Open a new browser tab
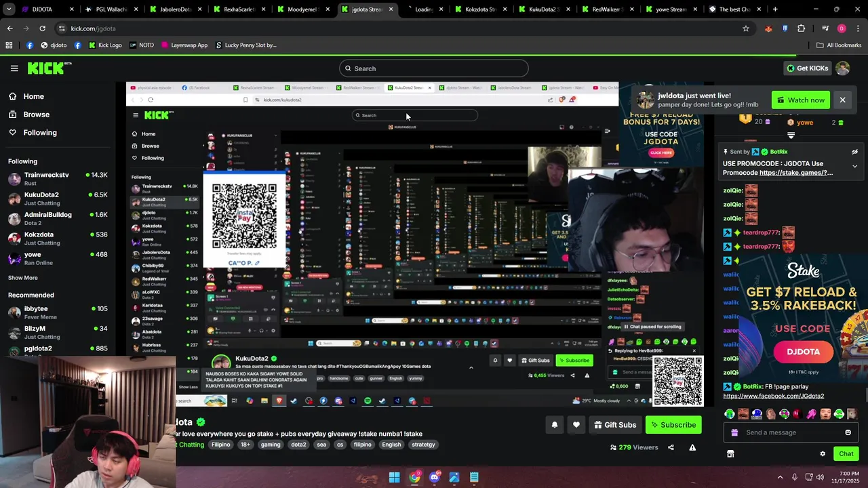Viewport: 868px width, 488px height. [x=775, y=9]
